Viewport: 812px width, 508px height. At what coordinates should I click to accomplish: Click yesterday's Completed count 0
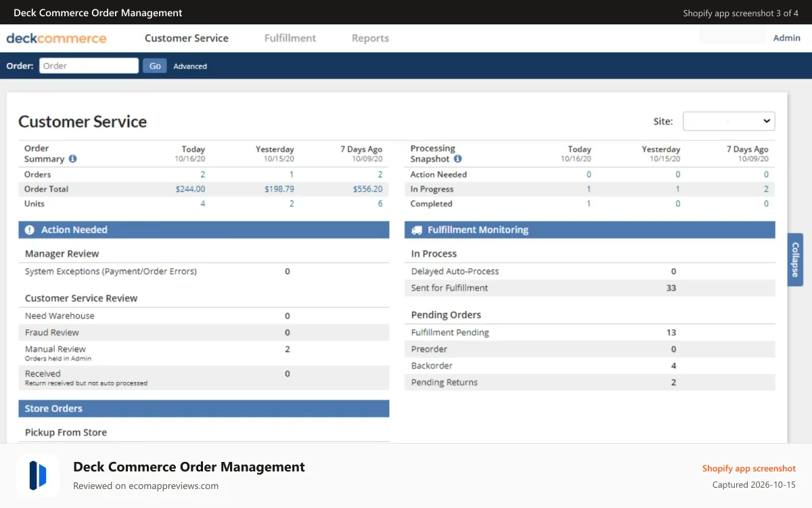coord(678,204)
